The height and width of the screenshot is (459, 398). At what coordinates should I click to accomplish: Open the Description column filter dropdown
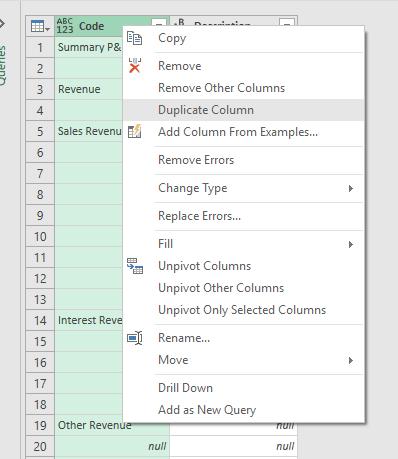click(x=287, y=23)
